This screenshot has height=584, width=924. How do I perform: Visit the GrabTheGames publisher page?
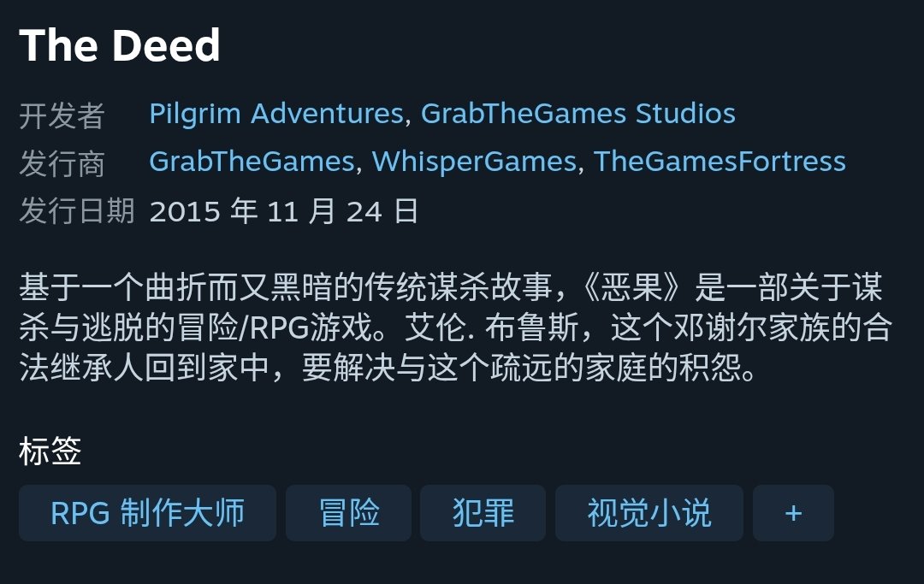pos(252,162)
